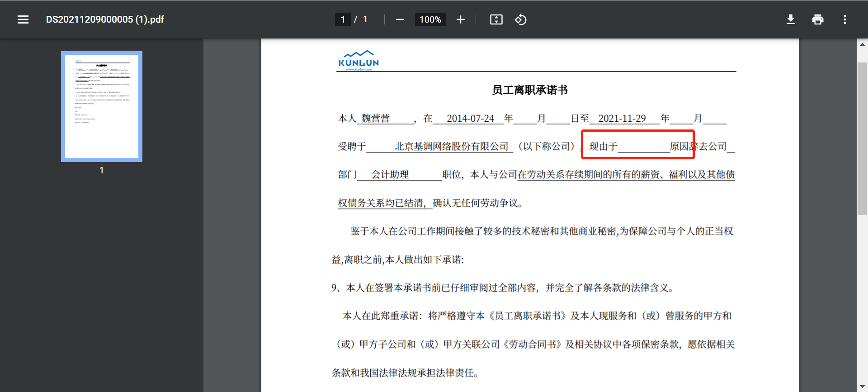Screen dimensions: 868x392
Task: Click the text 现由于
Action: coord(603,147)
